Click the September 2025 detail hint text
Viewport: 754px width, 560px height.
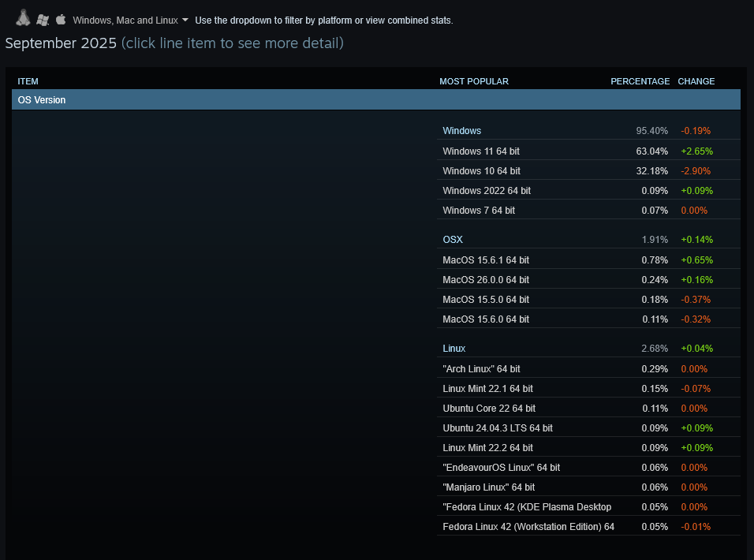pos(232,43)
